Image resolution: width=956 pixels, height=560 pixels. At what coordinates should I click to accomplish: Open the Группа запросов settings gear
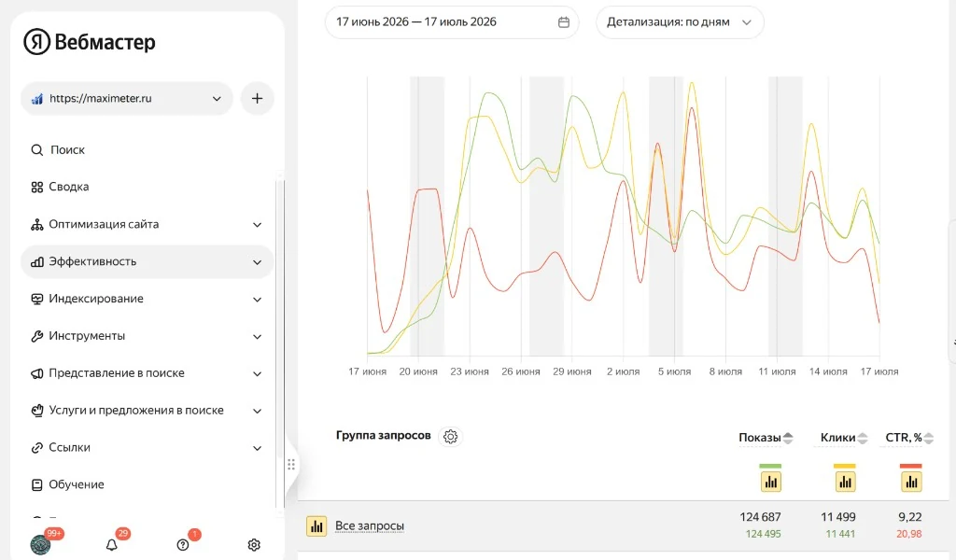[451, 436]
